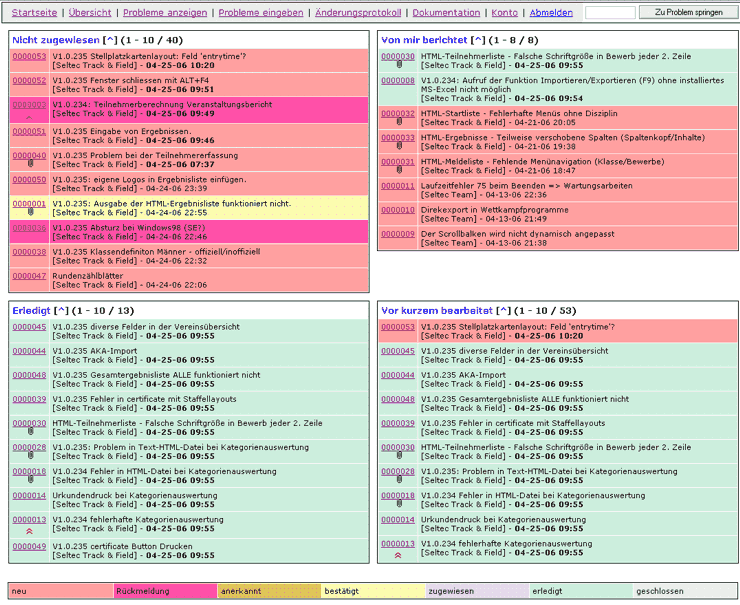Open the Dokumentation link
Viewport: 740px width, 605px height.
tap(446, 13)
